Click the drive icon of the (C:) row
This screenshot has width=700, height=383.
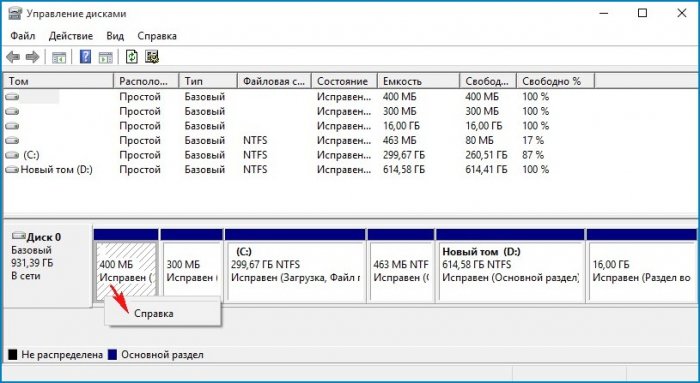[x=12, y=155]
